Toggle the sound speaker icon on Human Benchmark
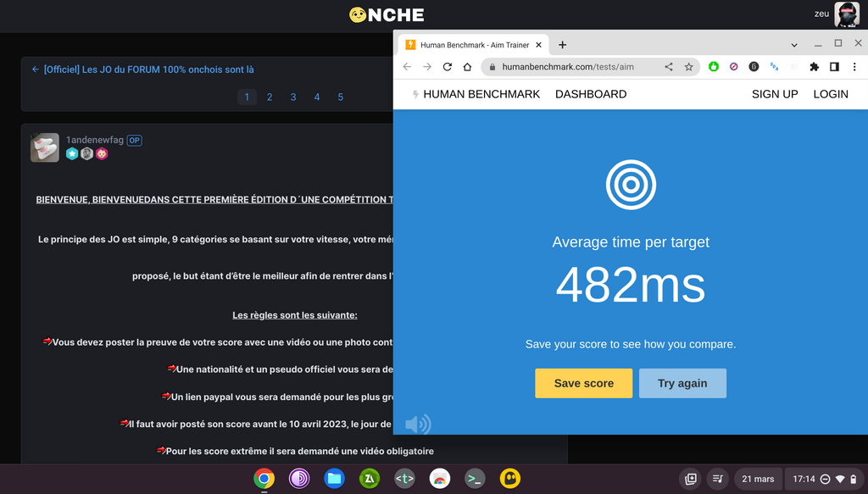The height and width of the screenshot is (494, 868). coord(418,425)
